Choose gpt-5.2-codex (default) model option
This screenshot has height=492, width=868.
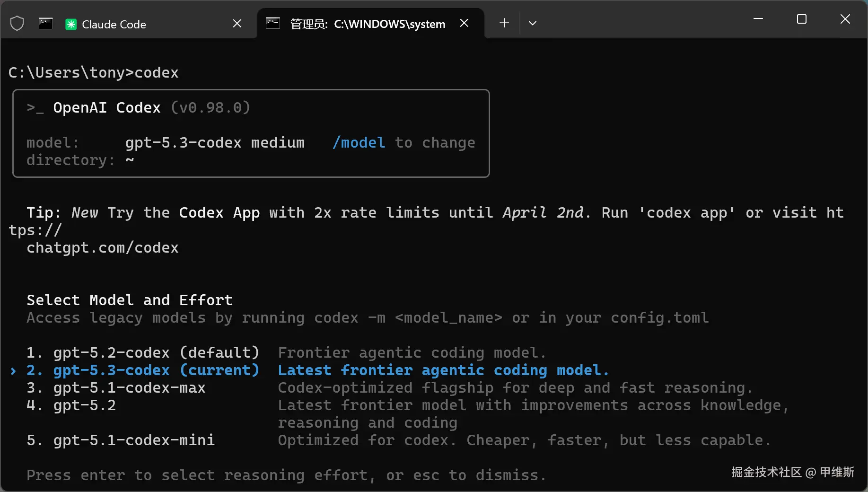156,352
